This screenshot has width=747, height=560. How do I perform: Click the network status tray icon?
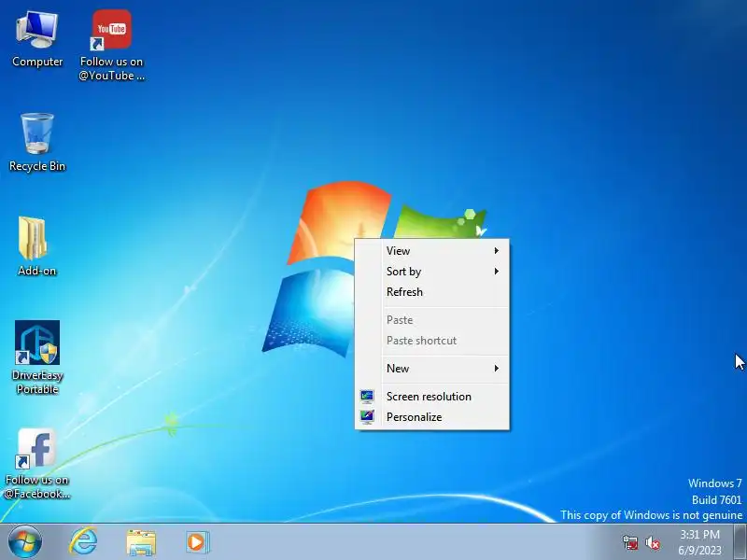pyautogui.click(x=630, y=542)
